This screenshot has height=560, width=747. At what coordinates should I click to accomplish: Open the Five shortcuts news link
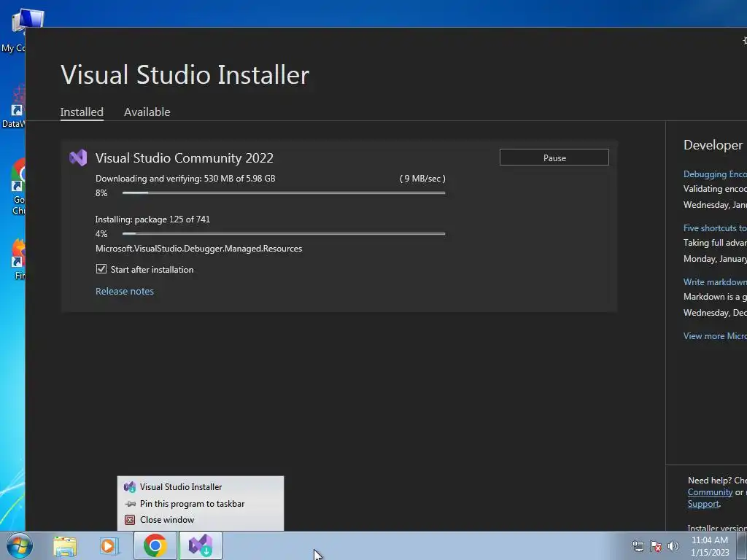coord(715,228)
